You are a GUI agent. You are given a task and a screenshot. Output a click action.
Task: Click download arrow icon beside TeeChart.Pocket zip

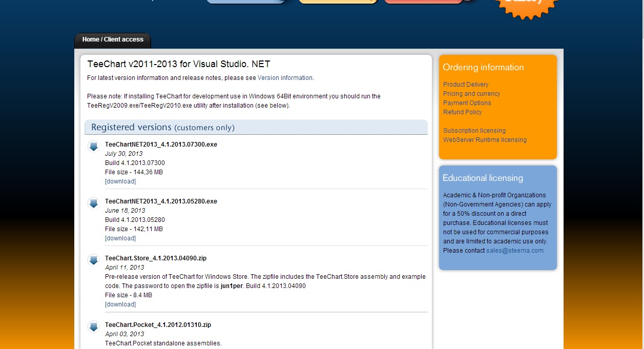tap(93, 327)
